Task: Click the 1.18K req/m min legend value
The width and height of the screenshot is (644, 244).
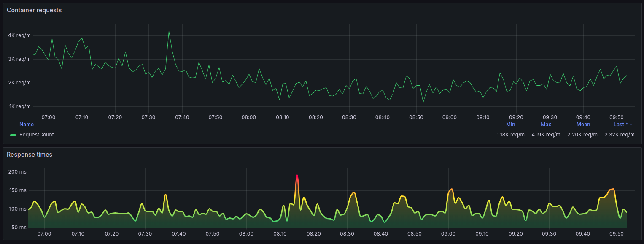Action: (x=511, y=135)
